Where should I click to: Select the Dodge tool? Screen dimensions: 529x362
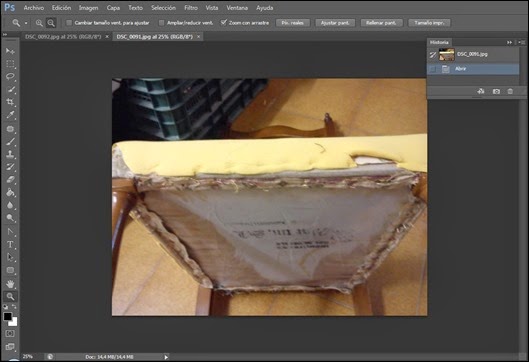[10, 218]
